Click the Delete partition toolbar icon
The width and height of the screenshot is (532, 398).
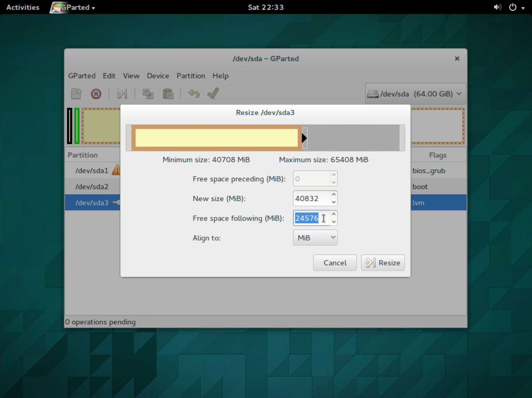[96, 94]
